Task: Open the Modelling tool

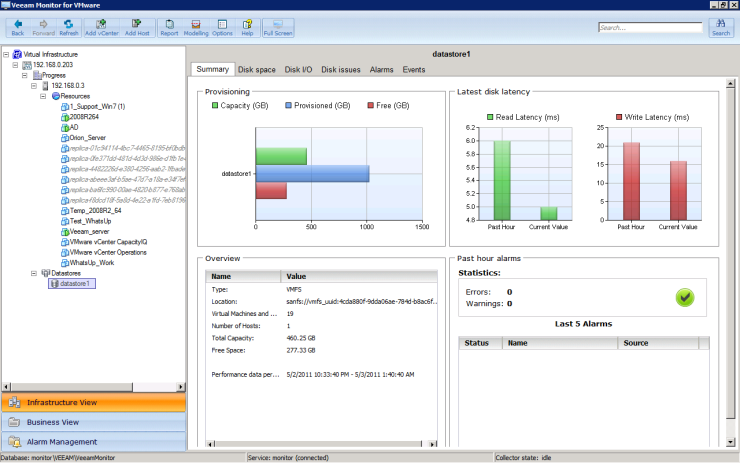Action: 196,24
